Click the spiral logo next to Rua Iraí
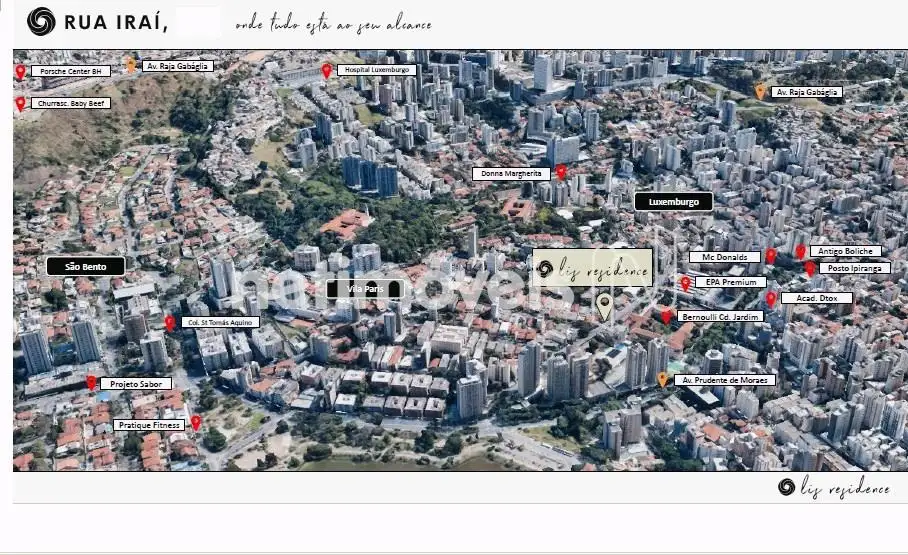 point(41,21)
